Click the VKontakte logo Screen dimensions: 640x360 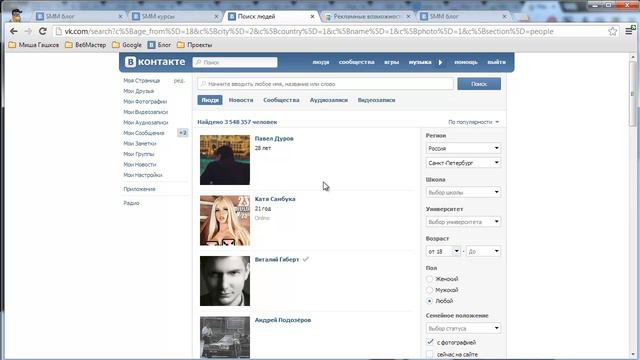click(155, 62)
